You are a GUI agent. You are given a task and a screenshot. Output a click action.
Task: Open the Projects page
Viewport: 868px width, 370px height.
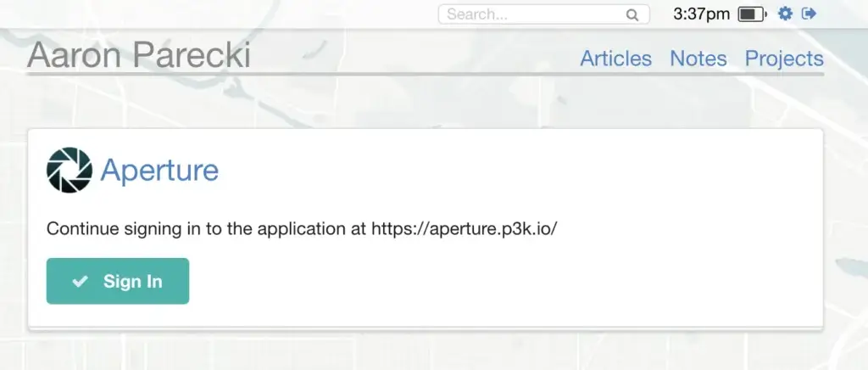(784, 59)
